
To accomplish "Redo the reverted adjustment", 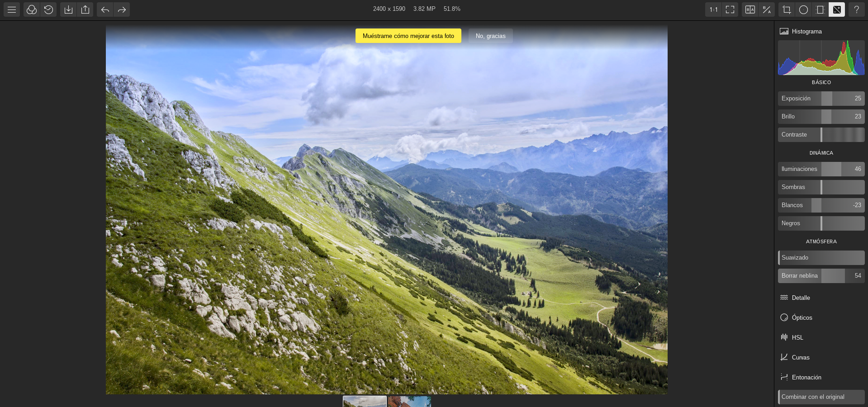I will pos(121,9).
